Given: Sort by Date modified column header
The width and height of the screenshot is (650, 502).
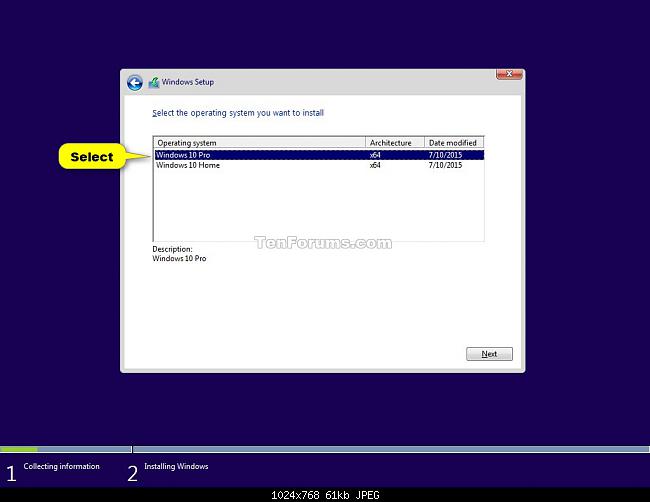Looking at the screenshot, I should [454, 143].
